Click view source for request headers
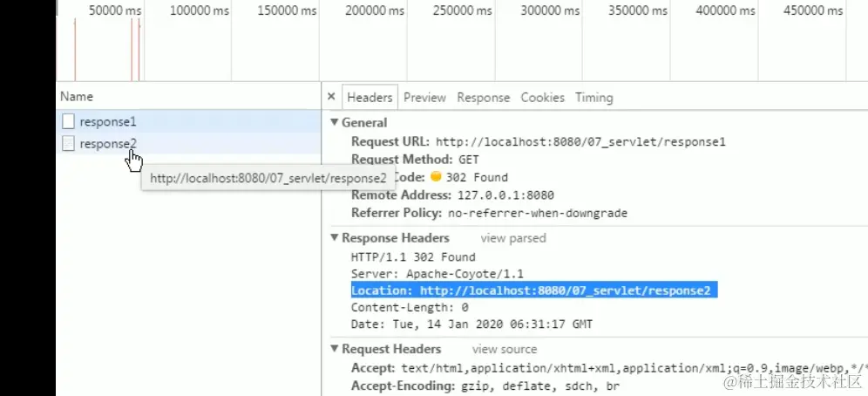This screenshot has height=396, width=868. click(x=505, y=349)
